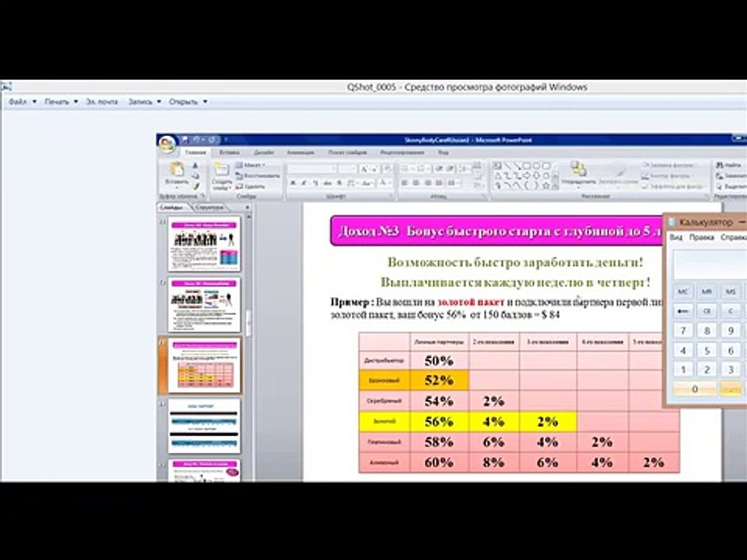This screenshot has width=747, height=560.
Task: Click the Numbered list icon in paragraph group
Action: coord(421,169)
